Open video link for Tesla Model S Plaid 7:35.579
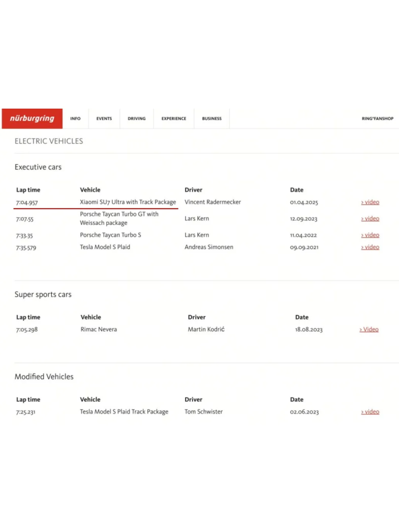Screen dimensions: 399x532 coord(370,247)
